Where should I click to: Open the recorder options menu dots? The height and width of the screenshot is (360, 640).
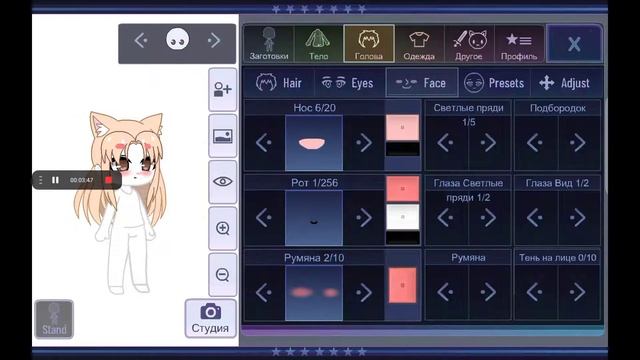(x=40, y=180)
